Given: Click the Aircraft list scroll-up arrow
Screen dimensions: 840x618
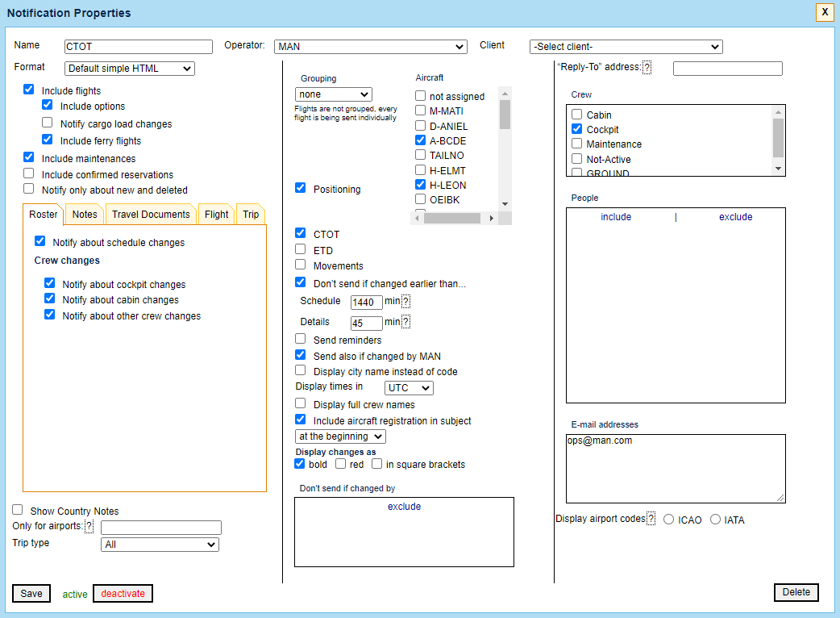Looking at the screenshot, I should click(505, 94).
